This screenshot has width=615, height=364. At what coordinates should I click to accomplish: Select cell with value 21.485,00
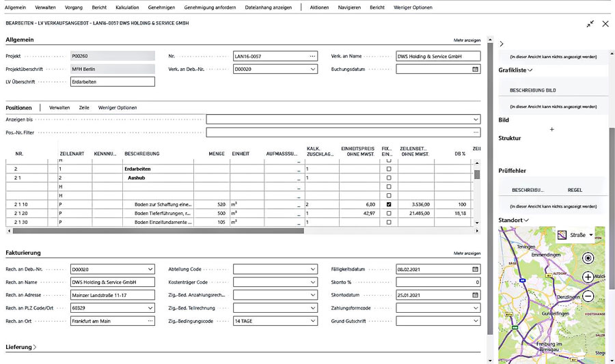415,213
